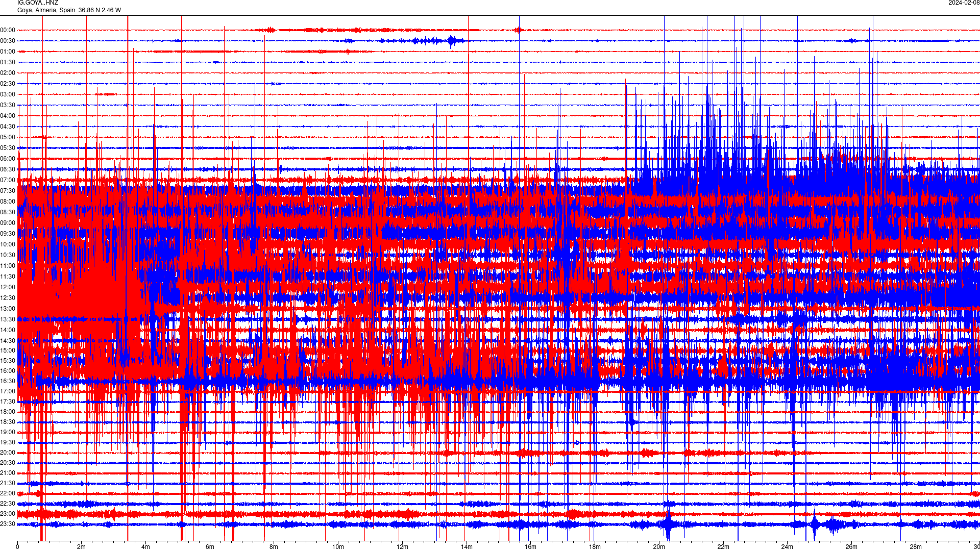
Task: Click the 2024-02-08 date label
Action: click(964, 3)
